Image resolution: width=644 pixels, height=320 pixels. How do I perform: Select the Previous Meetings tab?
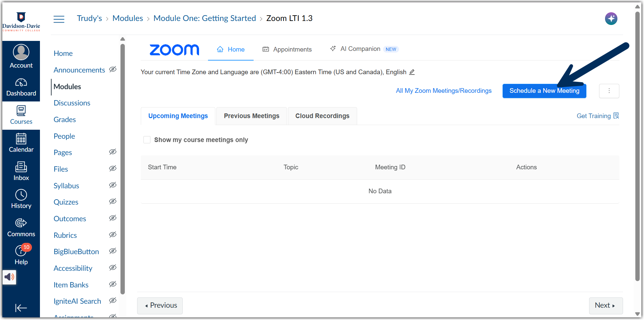pos(252,116)
